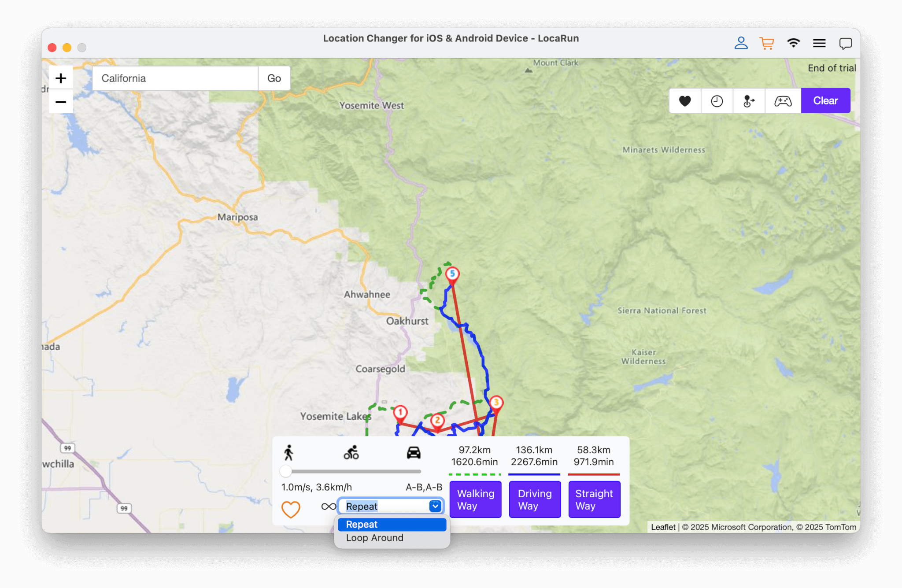Image resolution: width=902 pixels, height=588 pixels.
Task: Choose the Driving Way route
Action: pyautogui.click(x=535, y=499)
